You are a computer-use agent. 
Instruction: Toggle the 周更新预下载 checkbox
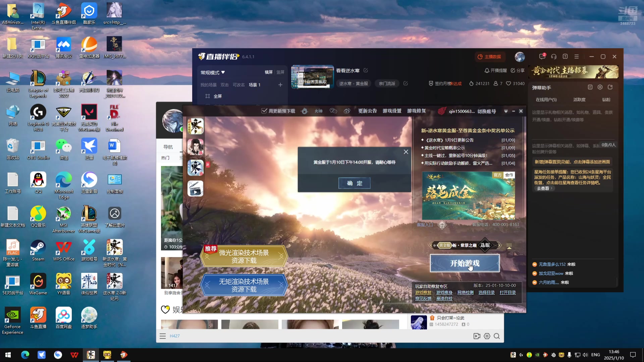click(264, 111)
